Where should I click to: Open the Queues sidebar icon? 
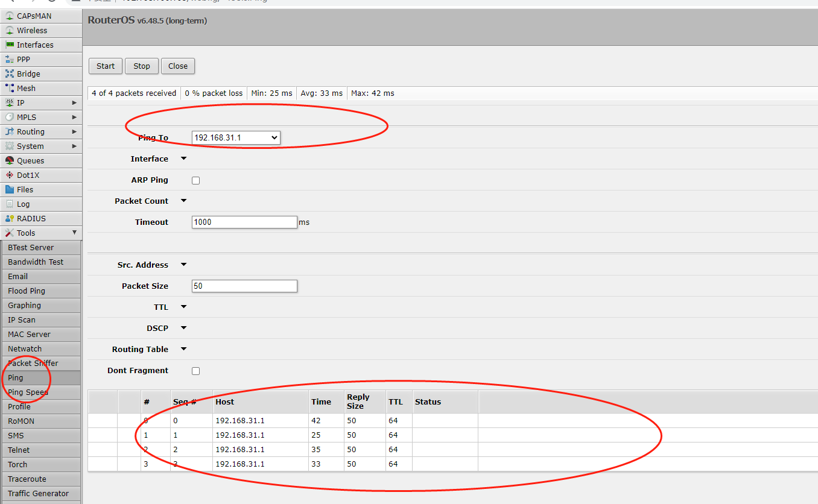(x=10, y=160)
